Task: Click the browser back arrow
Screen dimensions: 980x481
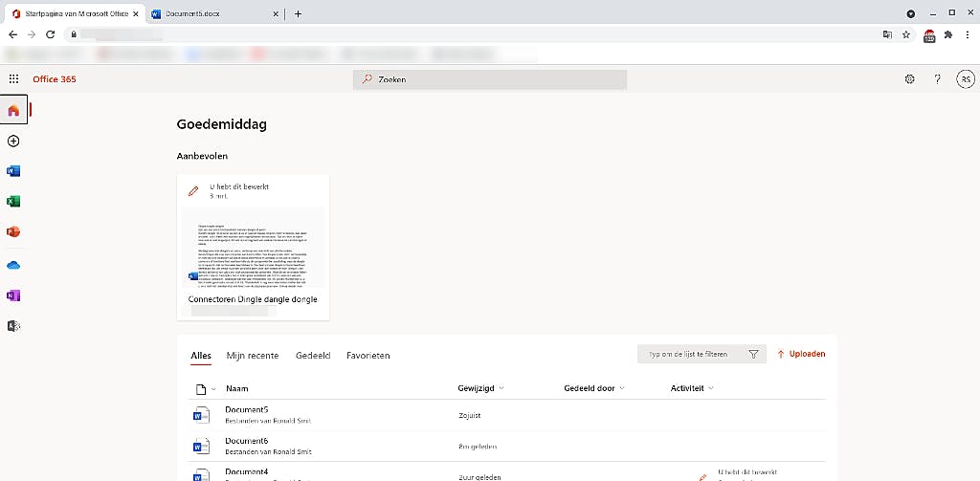Action: click(x=13, y=34)
